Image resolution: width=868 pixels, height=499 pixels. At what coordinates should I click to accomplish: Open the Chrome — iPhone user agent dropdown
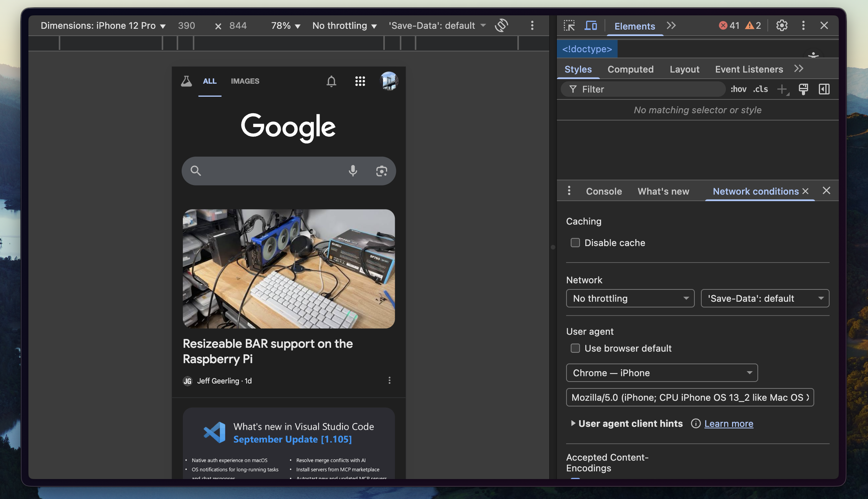[x=661, y=372]
